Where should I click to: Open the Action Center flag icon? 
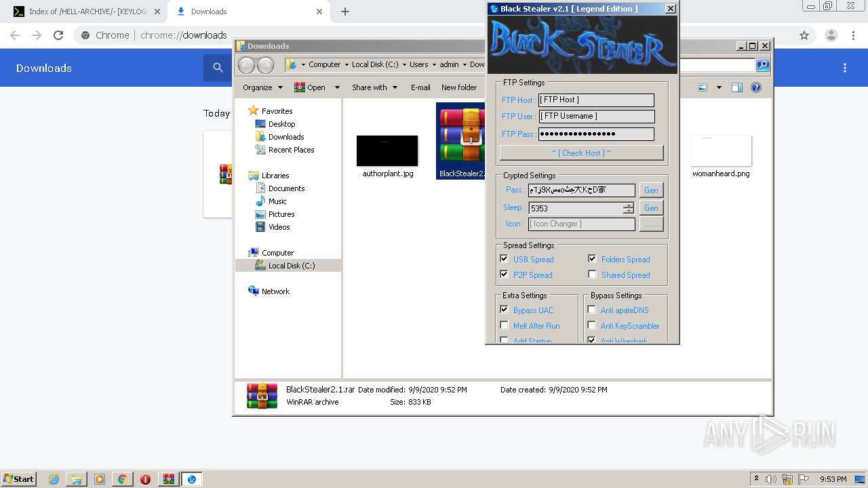click(x=804, y=479)
